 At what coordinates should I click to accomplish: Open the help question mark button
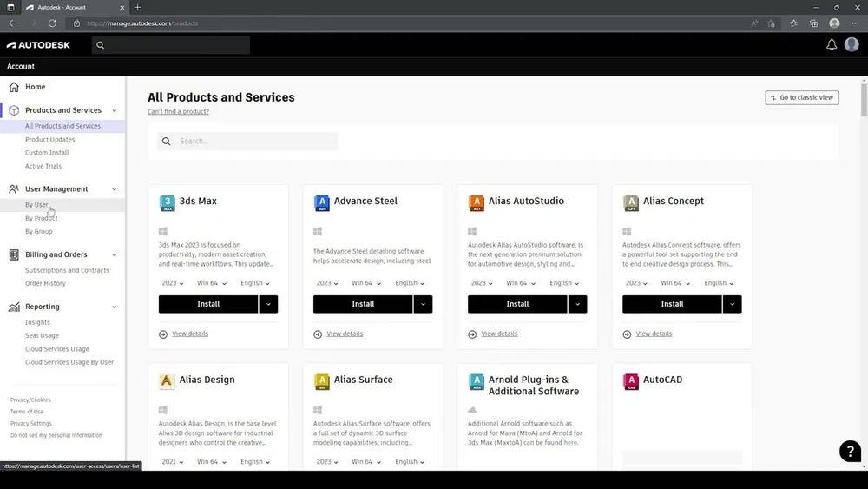pos(850,451)
